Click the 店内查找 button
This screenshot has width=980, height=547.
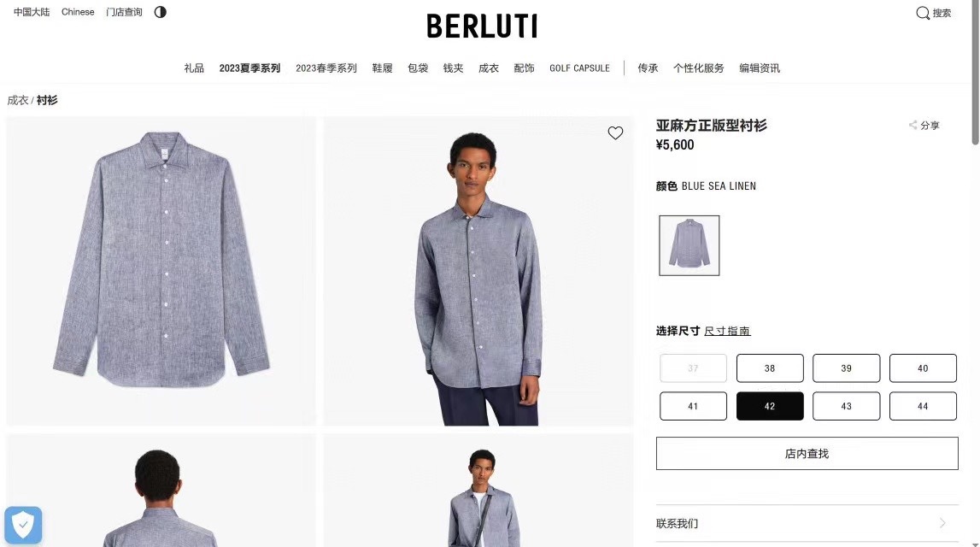point(807,453)
